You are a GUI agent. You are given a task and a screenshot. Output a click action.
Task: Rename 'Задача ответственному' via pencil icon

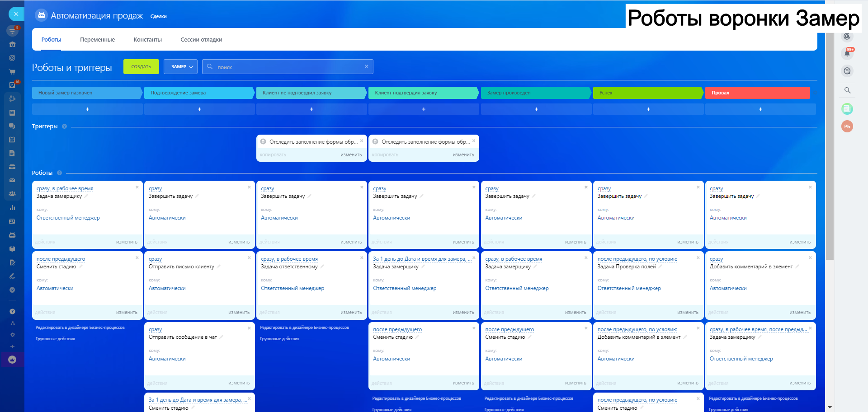[x=322, y=267]
